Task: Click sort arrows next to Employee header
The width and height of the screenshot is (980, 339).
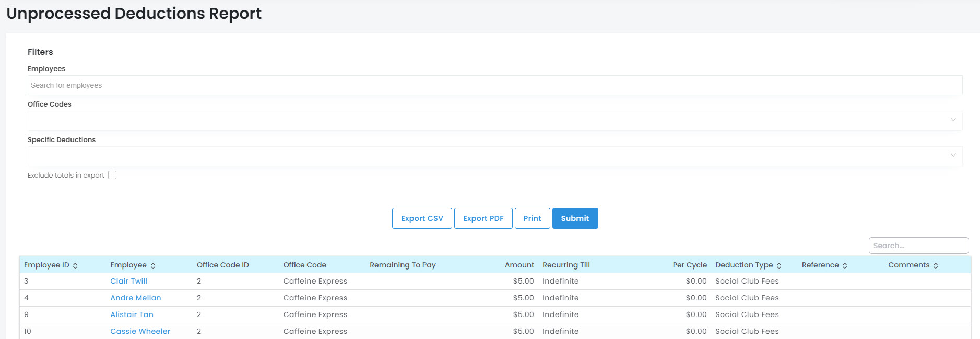Action: pos(153,266)
